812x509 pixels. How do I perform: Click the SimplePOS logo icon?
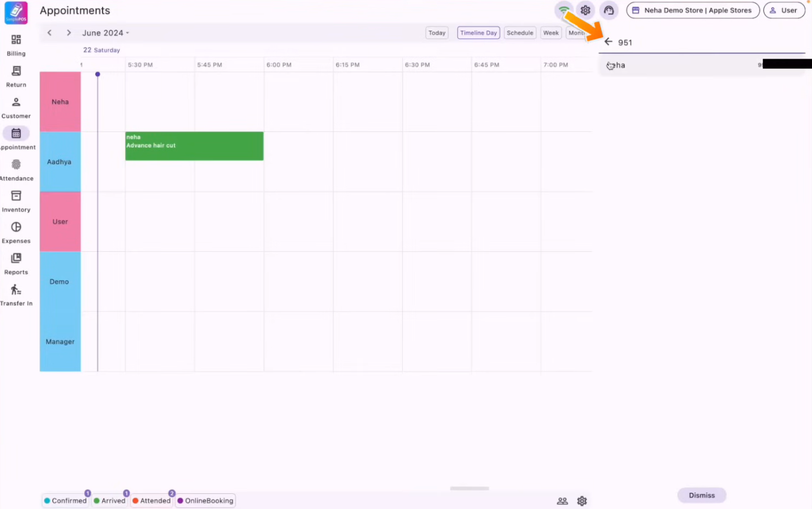point(16,13)
